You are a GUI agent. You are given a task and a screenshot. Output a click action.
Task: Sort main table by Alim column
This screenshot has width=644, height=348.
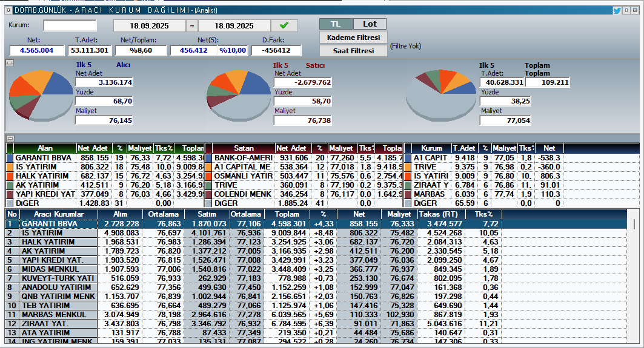pos(121,214)
